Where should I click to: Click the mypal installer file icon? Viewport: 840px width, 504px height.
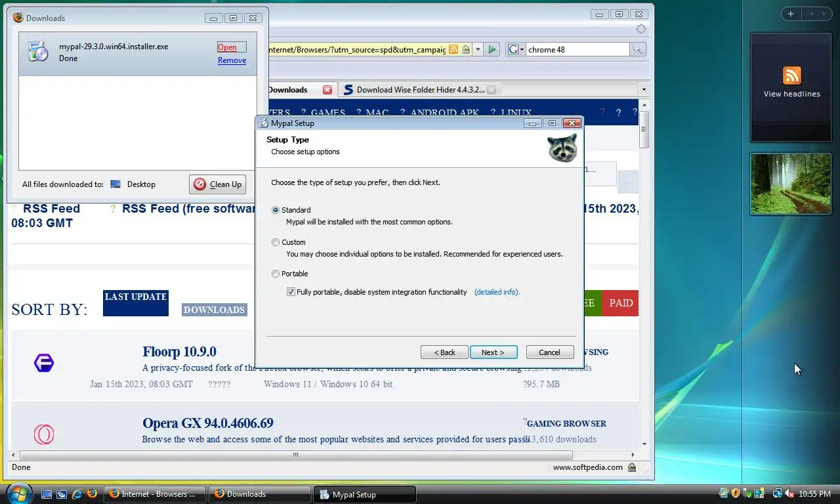pos(38,52)
